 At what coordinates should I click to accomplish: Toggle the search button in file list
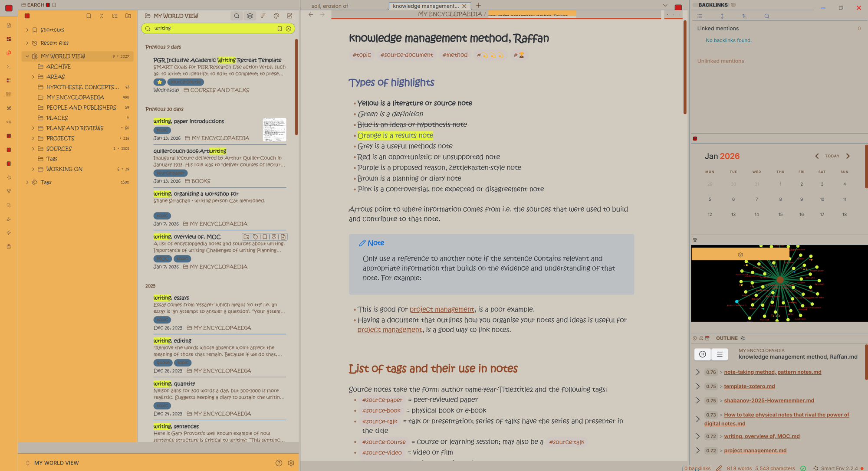click(237, 16)
